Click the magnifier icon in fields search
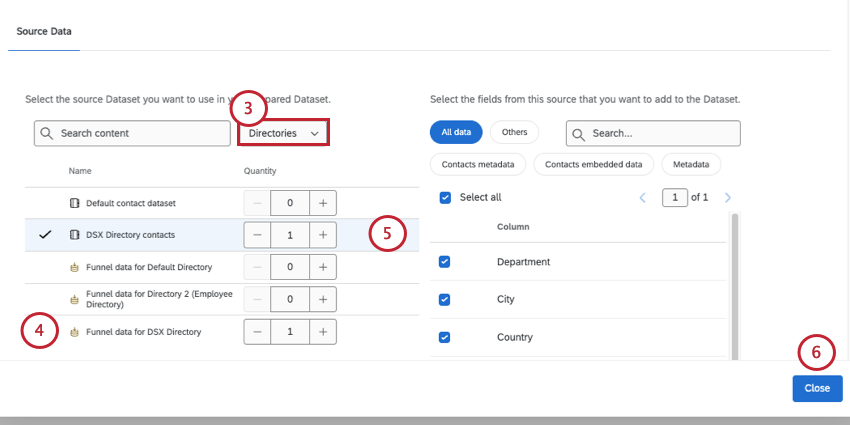 click(579, 133)
